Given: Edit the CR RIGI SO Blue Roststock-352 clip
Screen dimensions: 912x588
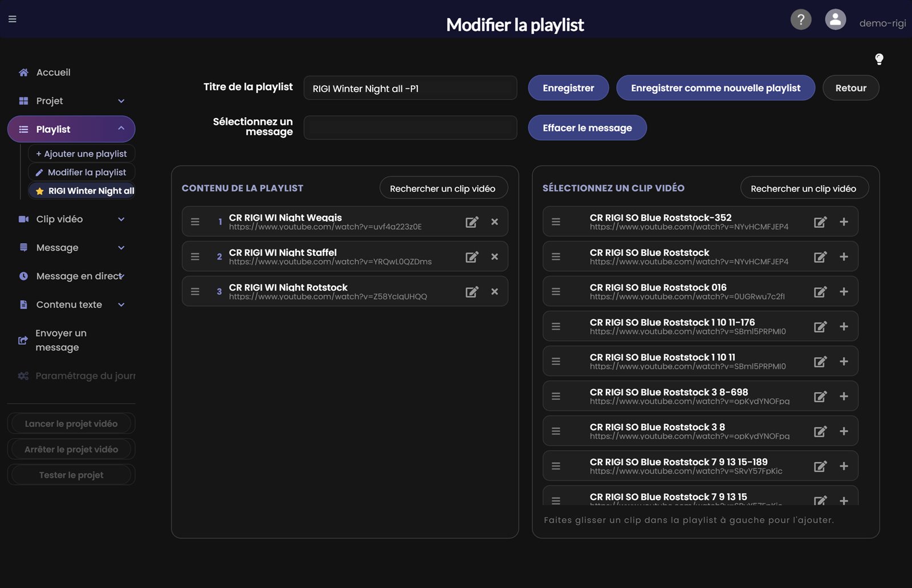Looking at the screenshot, I should click(x=820, y=222).
